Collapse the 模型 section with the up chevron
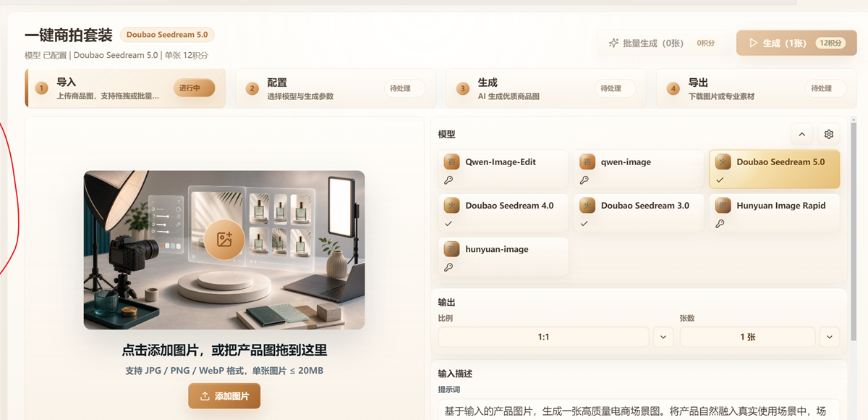This screenshot has width=868, height=420. point(801,134)
